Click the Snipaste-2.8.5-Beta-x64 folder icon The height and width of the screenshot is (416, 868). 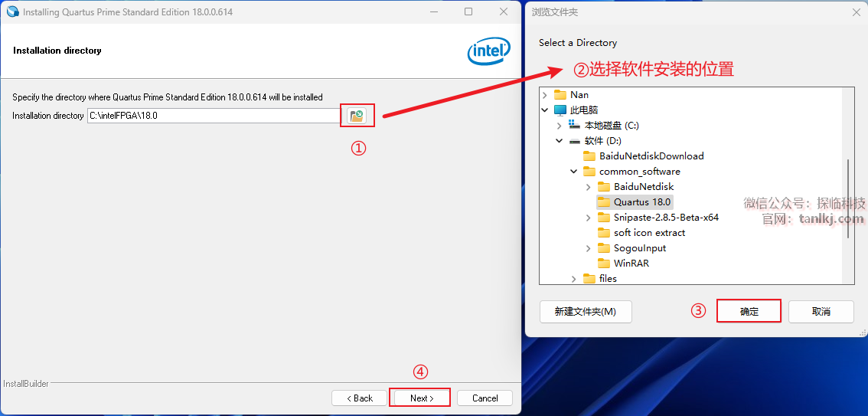point(603,218)
